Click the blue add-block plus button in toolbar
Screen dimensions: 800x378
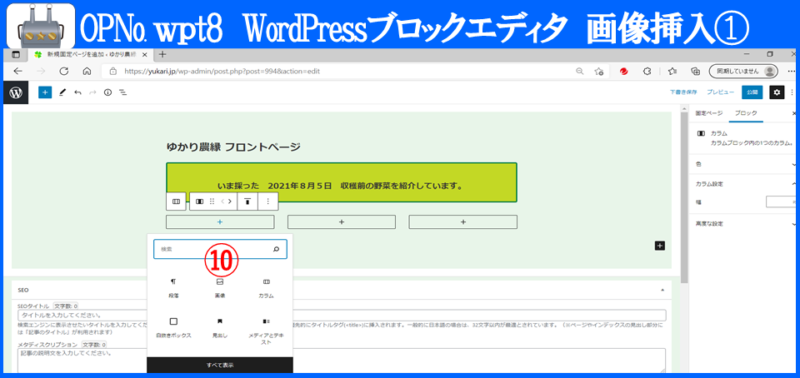45,92
